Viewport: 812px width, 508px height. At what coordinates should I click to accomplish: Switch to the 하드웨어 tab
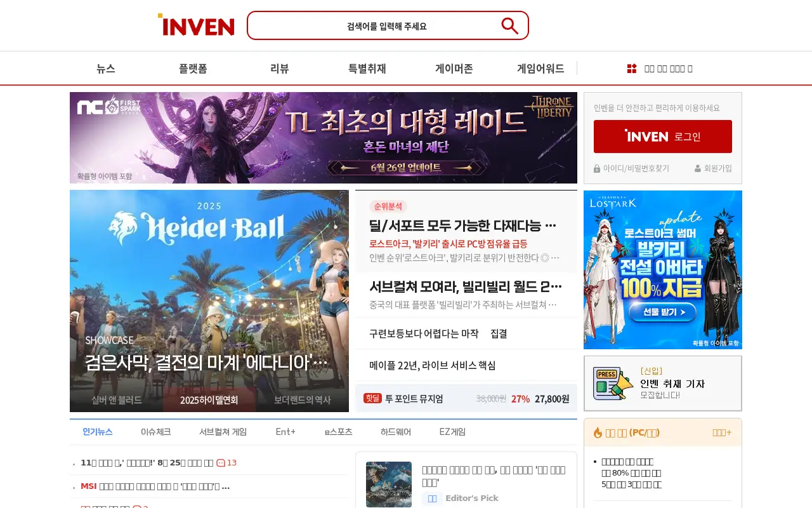coord(396,432)
